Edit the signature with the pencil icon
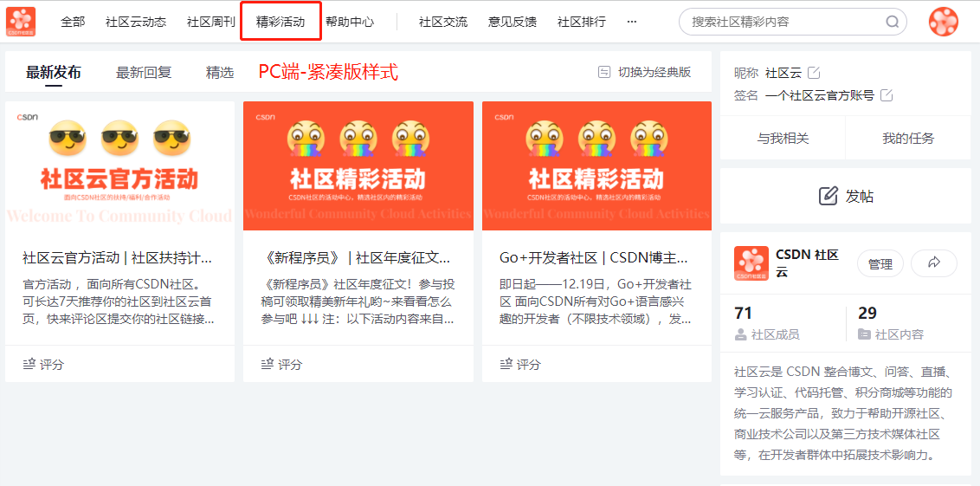 (887, 95)
